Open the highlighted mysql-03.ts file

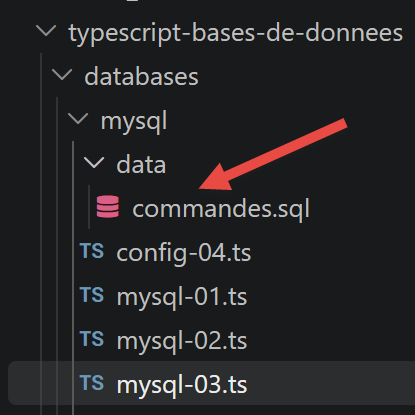tap(182, 386)
